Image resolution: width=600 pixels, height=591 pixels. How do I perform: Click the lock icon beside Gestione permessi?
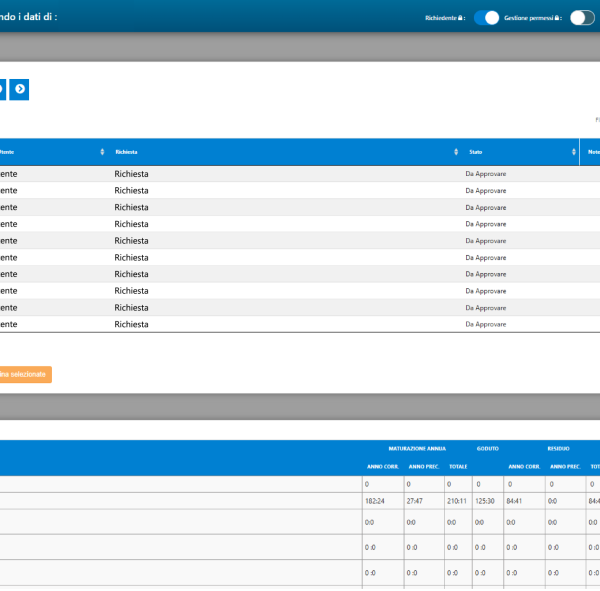pos(557,18)
